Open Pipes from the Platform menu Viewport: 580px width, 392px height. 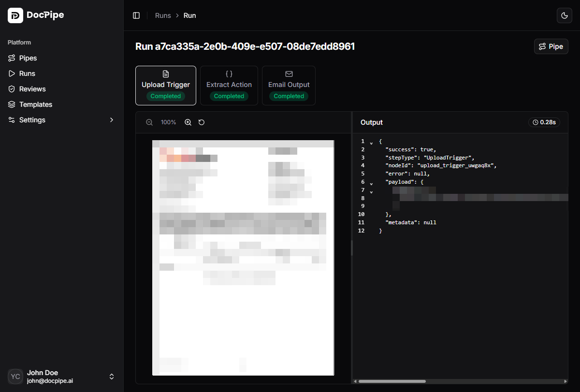point(28,58)
